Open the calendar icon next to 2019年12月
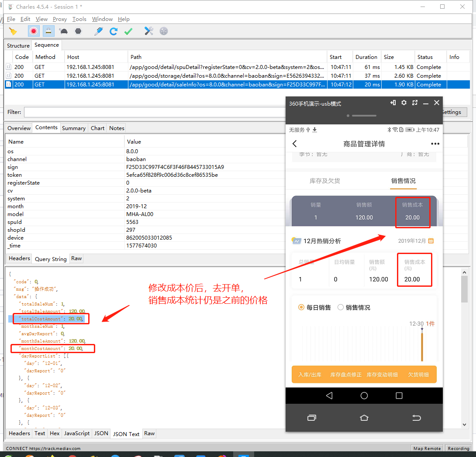 point(431,241)
